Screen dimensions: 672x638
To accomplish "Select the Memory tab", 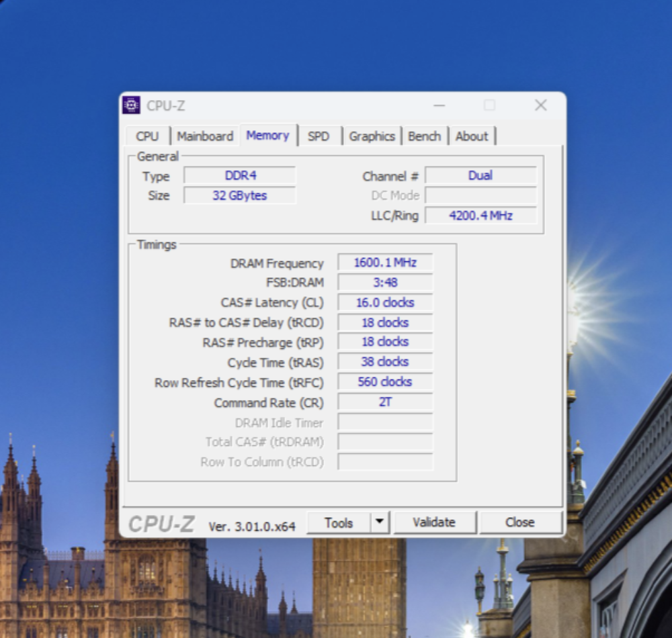I will coord(268,135).
